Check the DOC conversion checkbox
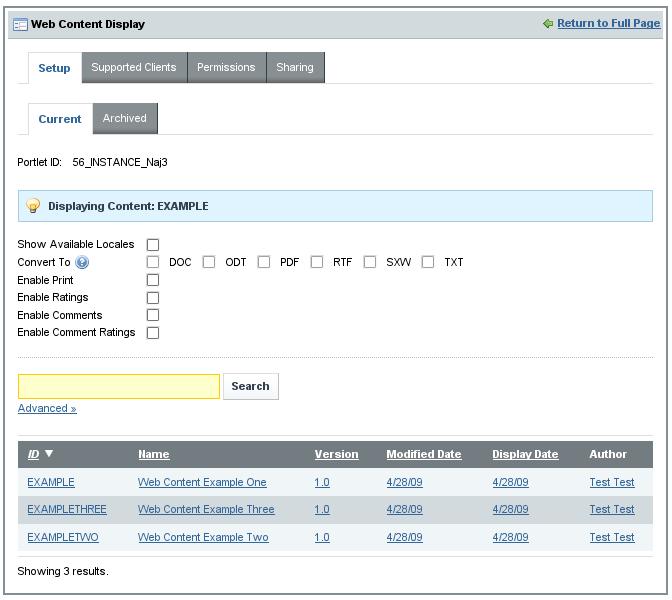 pyautogui.click(x=153, y=262)
